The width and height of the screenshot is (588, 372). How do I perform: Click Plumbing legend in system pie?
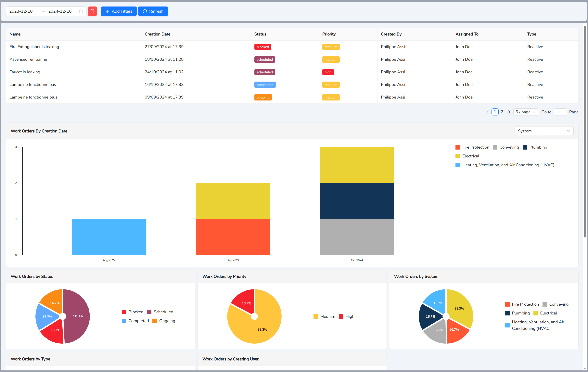click(x=518, y=313)
